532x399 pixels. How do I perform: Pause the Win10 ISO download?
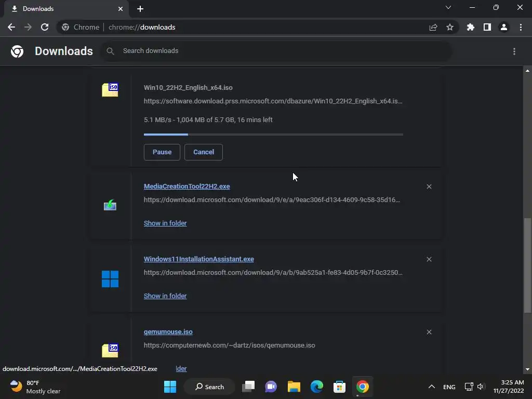pos(162,152)
